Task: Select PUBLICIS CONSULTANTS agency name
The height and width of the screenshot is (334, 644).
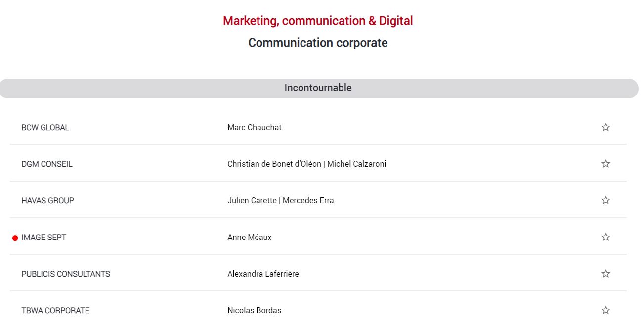Action: (x=66, y=274)
